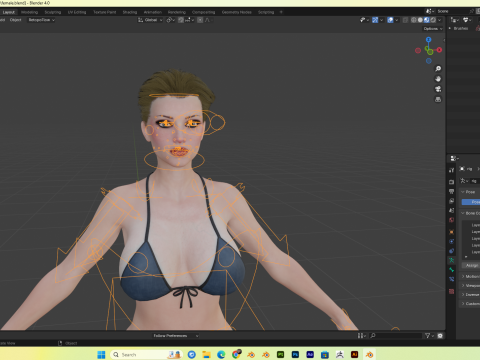Image resolution: width=480 pixels, height=360 pixels.
Task: Open viewport shading options dropdown arrow
Action: coord(440,20)
